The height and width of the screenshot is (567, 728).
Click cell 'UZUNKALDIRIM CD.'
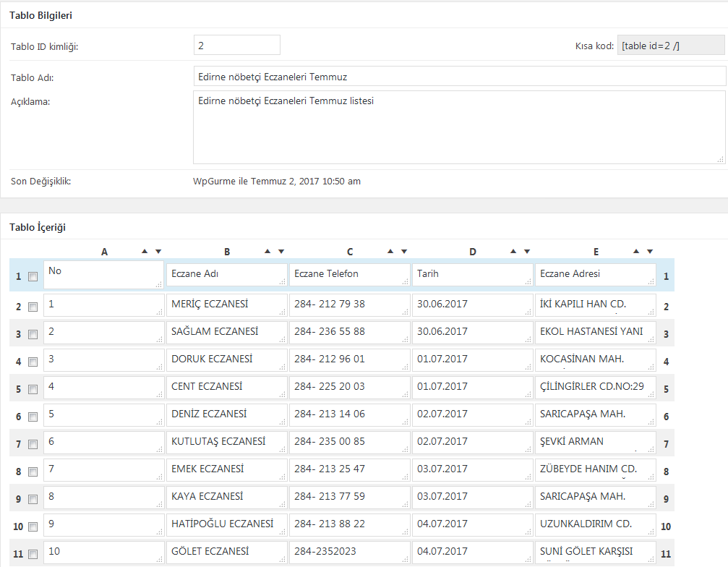click(596, 524)
